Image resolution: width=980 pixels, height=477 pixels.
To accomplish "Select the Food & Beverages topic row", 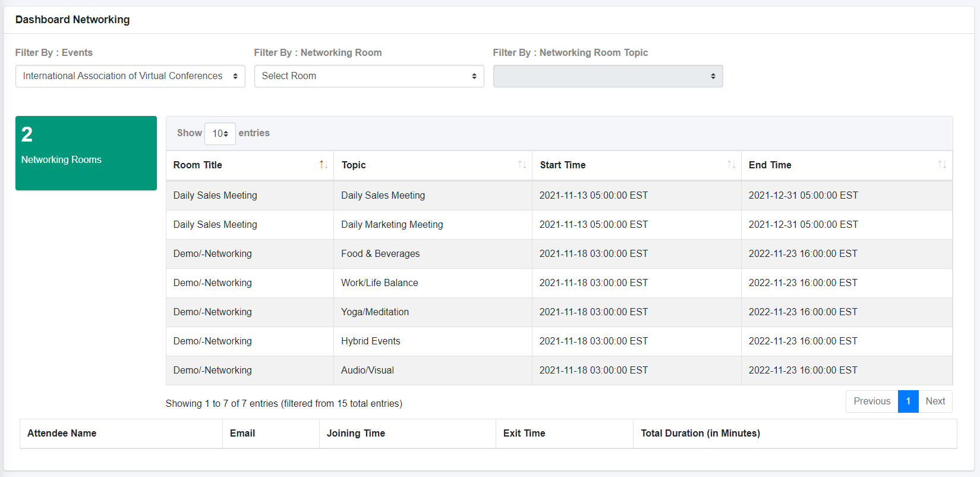I will (559, 254).
